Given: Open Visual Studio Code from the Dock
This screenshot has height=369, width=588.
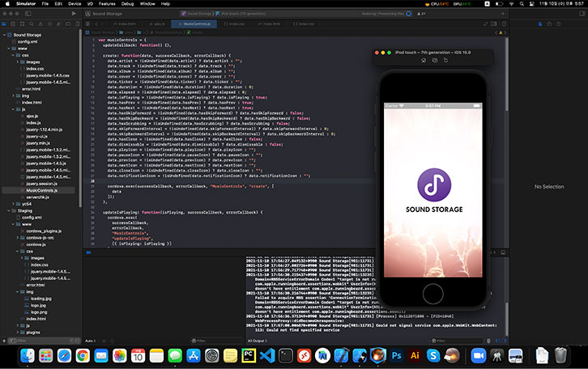Looking at the screenshot, I should pyautogui.click(x=267, y=355).
